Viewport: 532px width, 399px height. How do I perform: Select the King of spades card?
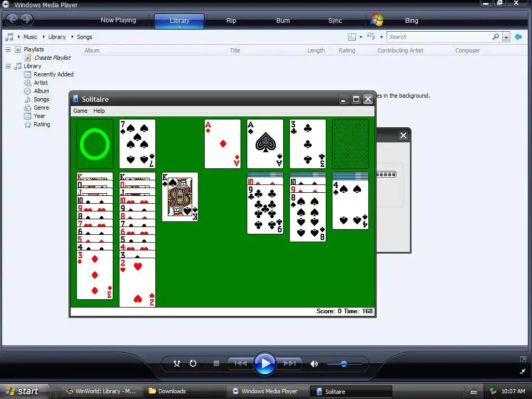180,197
